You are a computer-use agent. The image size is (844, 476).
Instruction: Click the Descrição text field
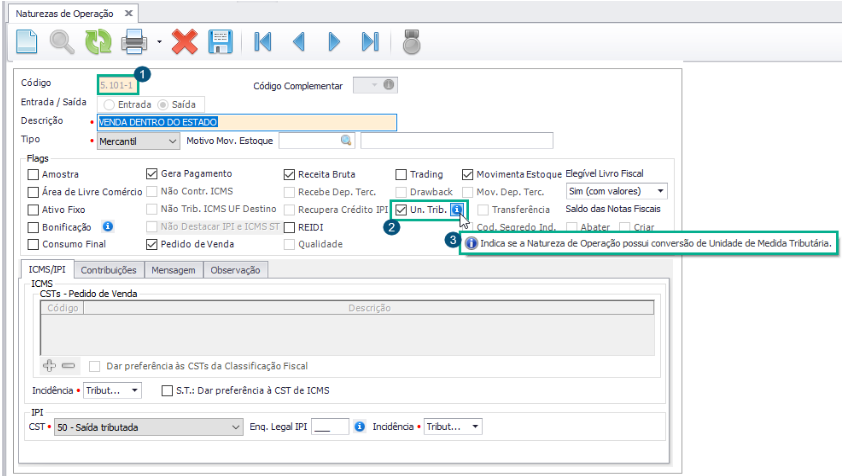(x=246, y=122)
